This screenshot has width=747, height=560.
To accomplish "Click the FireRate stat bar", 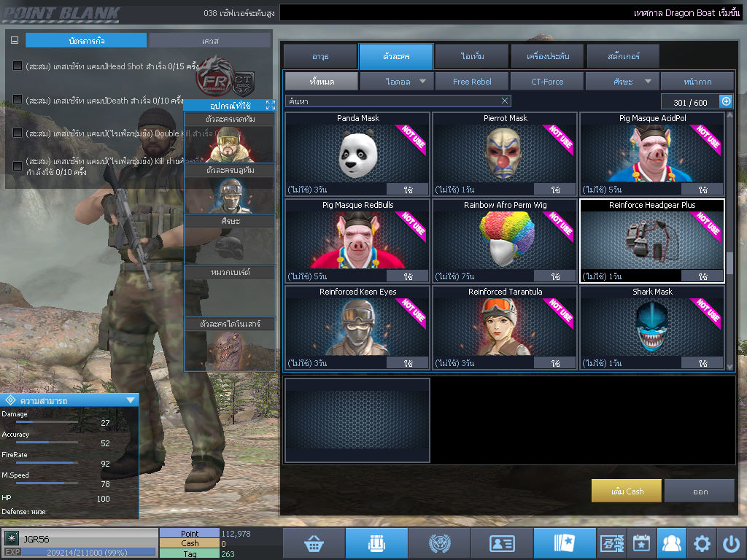I will point(47,462).
